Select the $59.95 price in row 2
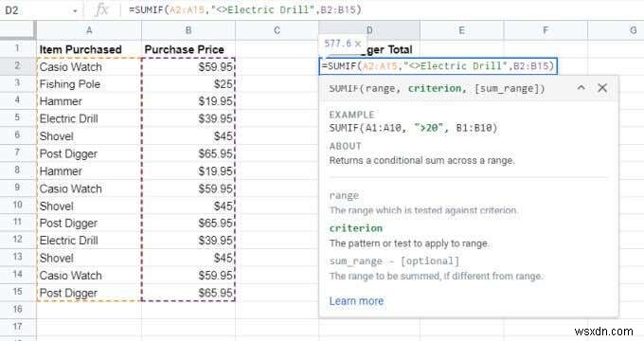The height and width of the screenshot is (341, 644). 188,66
